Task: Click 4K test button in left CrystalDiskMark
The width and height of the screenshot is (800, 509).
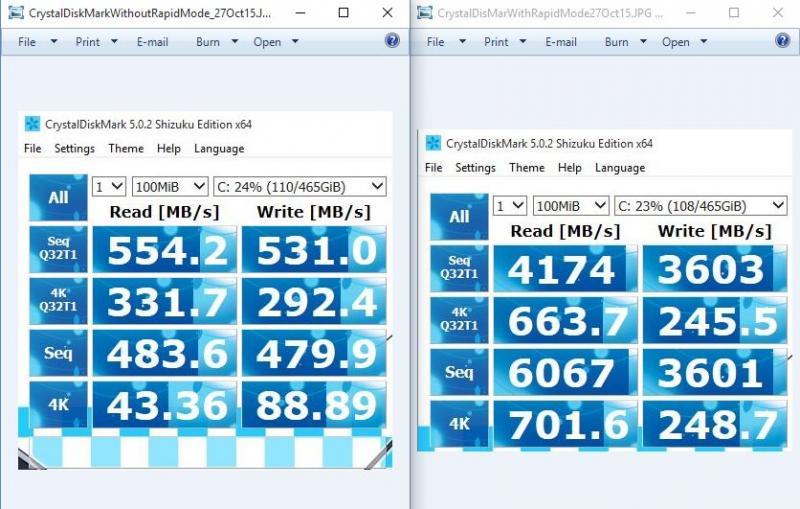Action: [x=58, y=404]
